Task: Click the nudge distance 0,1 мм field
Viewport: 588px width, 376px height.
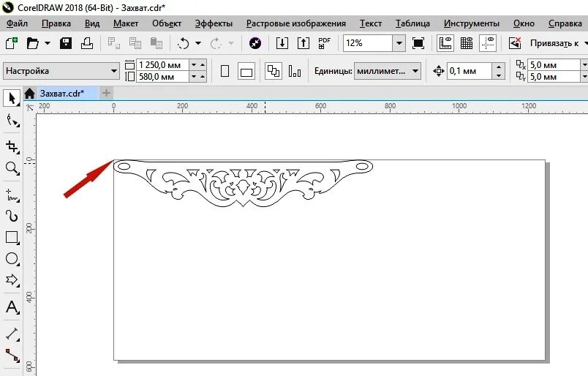Action: click(469, 71)
